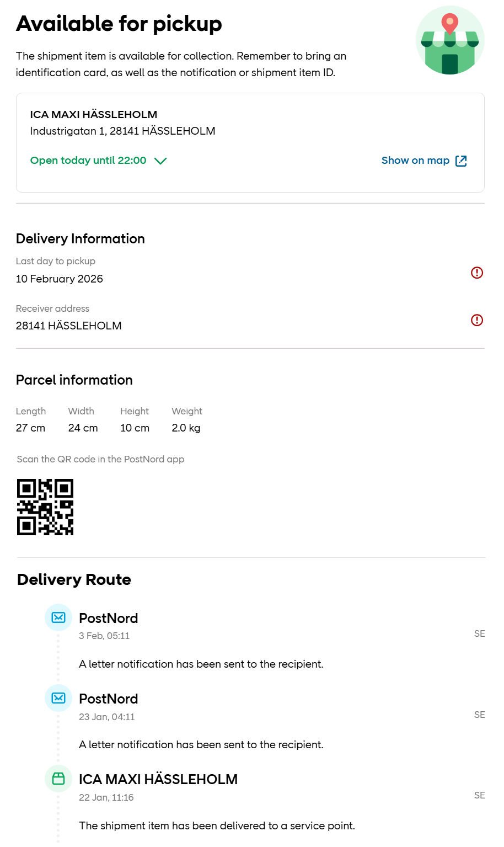Image resolution: width=504 pixels, height=847 pixels.
Task: Select the 23 Jan PostNord route entry
Action: (x=109, y=699)
